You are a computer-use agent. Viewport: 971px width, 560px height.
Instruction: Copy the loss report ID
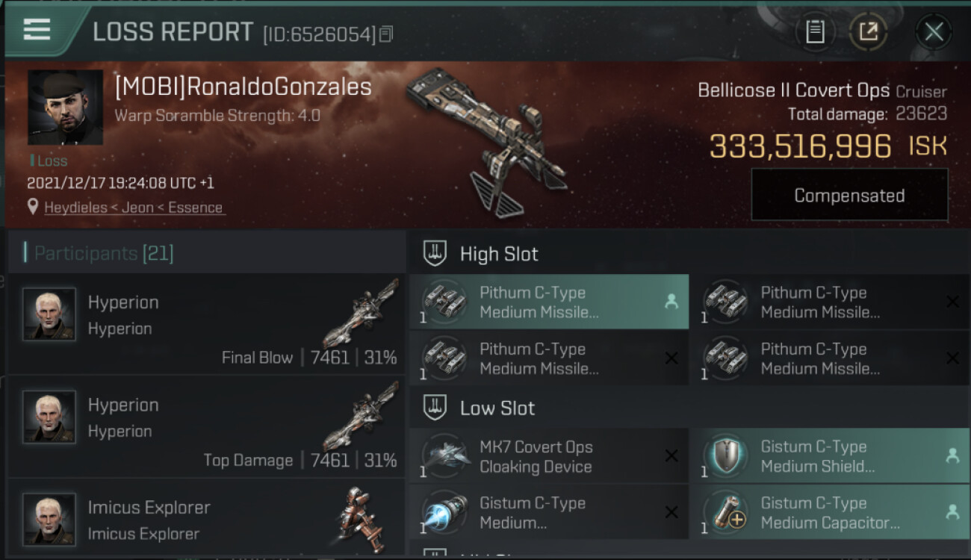coord(386,34)
